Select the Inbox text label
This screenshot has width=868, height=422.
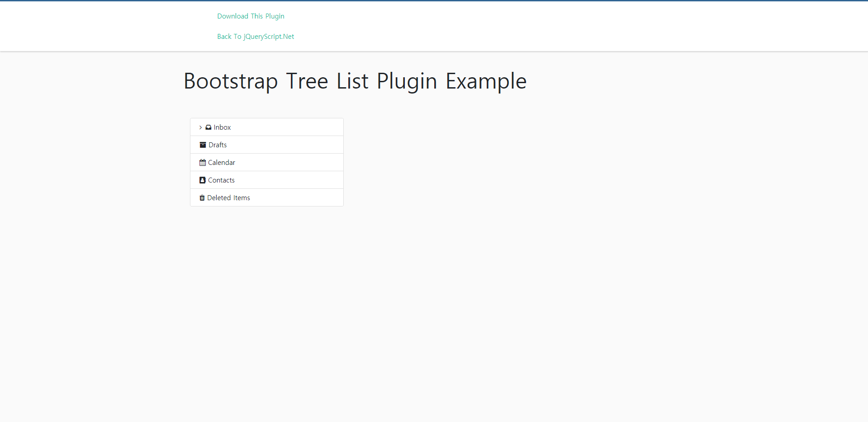[x=222, y=127]
